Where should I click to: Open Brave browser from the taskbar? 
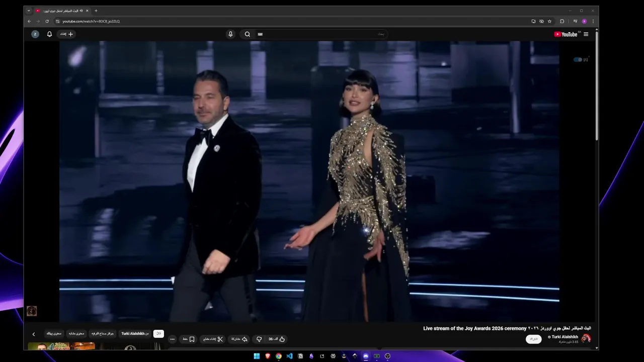click(x=268, y=356)
